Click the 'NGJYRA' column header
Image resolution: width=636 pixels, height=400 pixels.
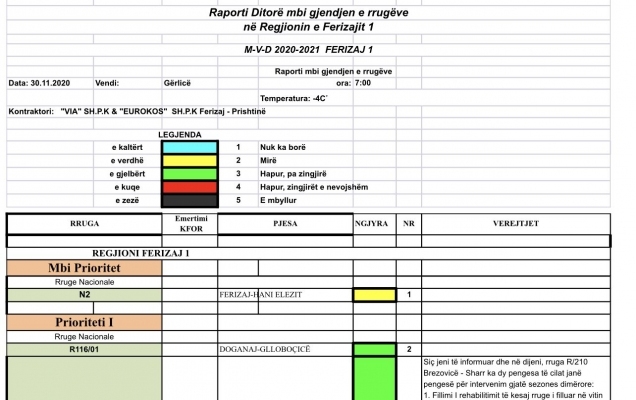click(x=372, y=224)
